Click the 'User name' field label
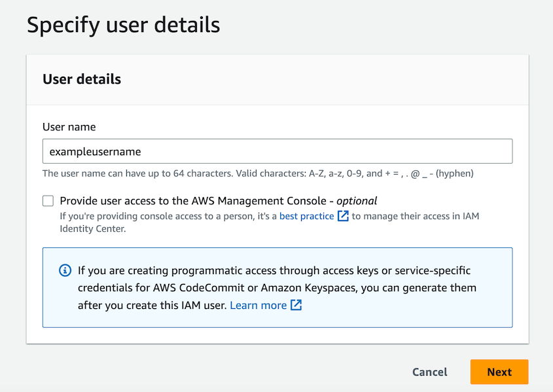Image resolution: width=553 pixels, height=392 pixels. pos(69,127)
